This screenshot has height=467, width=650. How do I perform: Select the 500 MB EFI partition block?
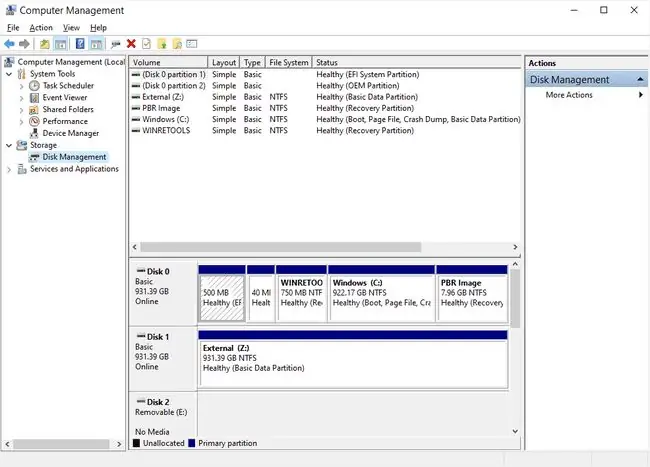(222, 294)
